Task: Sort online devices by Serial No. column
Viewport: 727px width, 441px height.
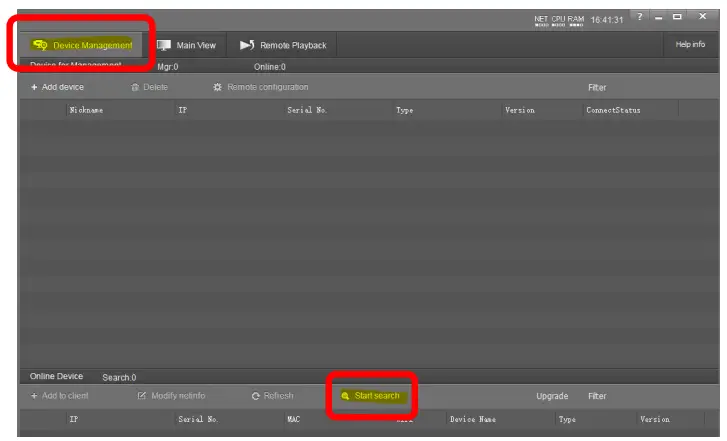Action: [198, 419]
